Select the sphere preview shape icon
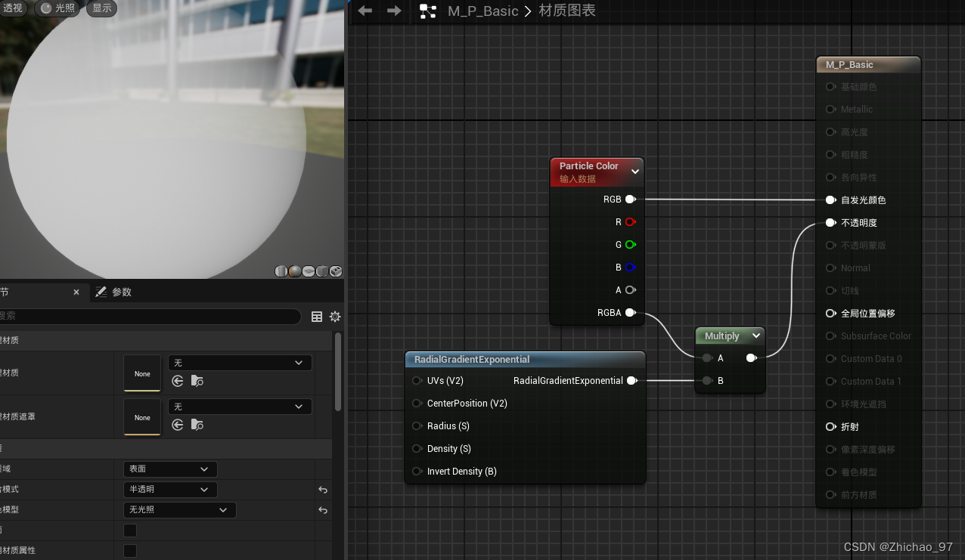The width and height of the screenshot is (965, 560). (294, 271)
